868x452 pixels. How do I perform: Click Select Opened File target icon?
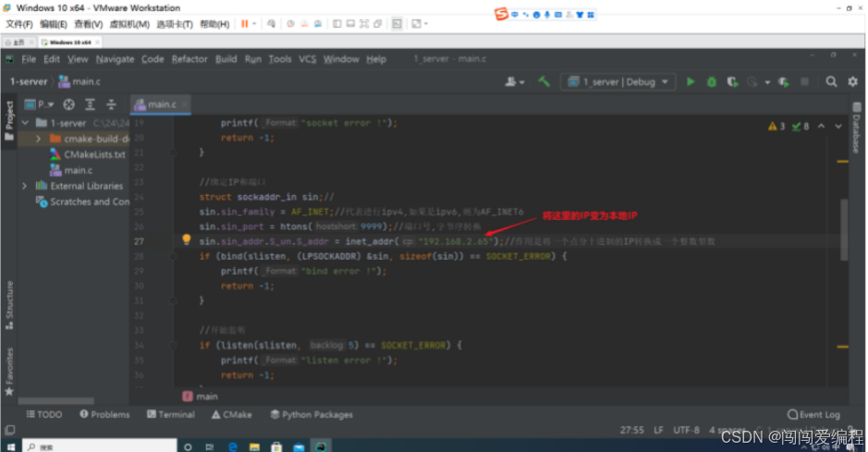pos(68,104)
